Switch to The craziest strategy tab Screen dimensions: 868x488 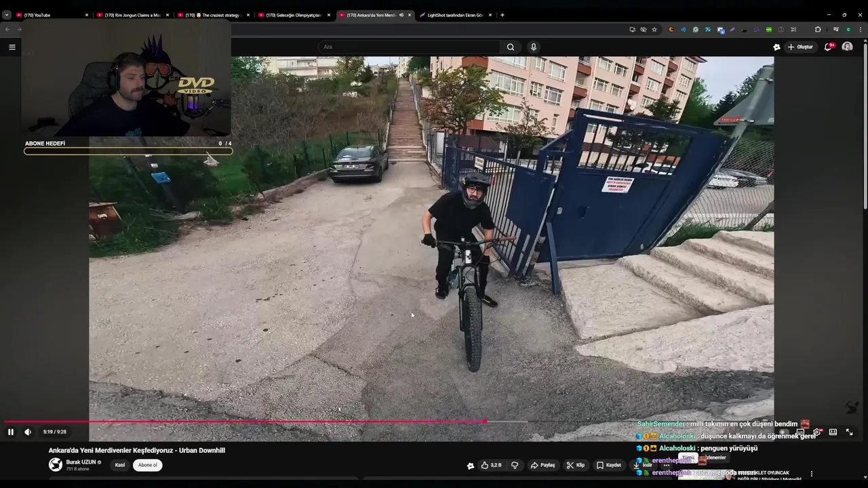214,15
